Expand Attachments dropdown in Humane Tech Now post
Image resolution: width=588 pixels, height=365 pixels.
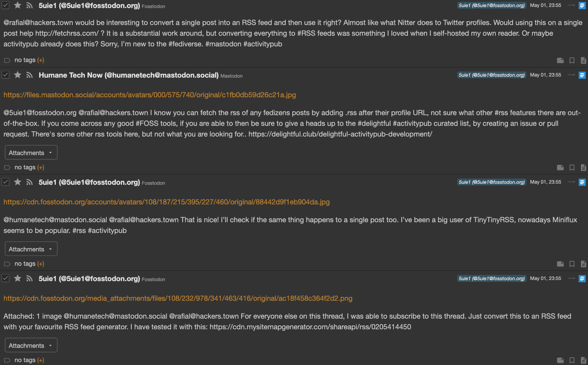(x=31, y=153)
